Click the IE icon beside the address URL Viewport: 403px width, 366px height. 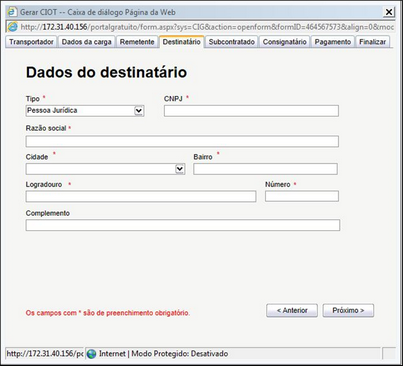click(12, 27)
